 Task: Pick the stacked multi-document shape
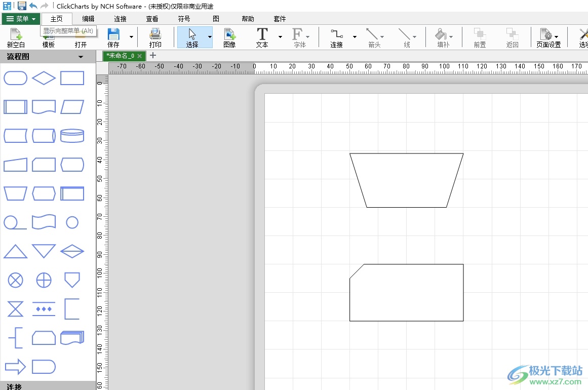72,337
